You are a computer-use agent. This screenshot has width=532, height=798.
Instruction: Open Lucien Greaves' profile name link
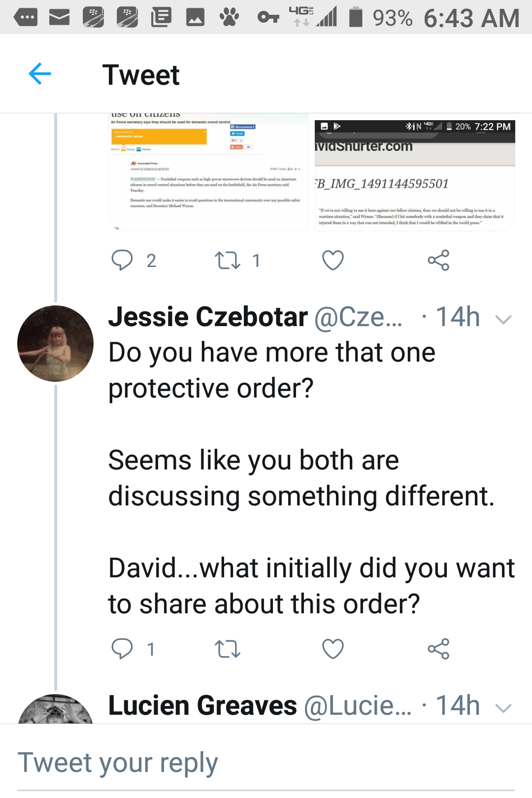tap(202, 706)
